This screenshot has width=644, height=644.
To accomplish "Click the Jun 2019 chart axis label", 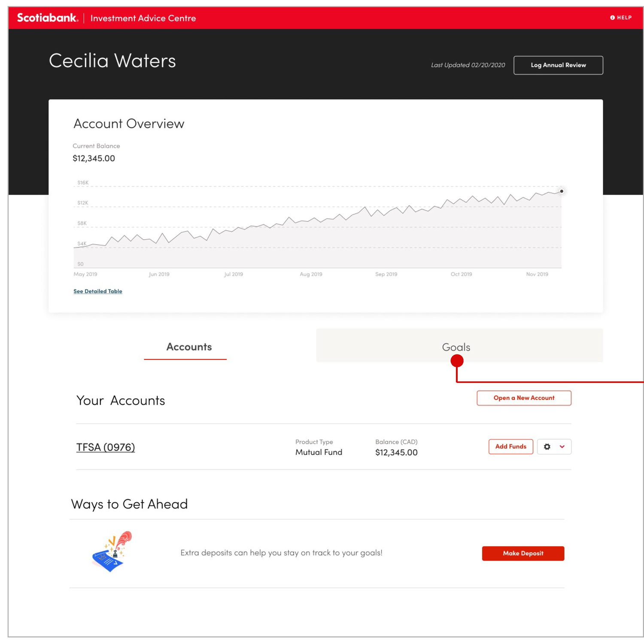I will (159, 274).
